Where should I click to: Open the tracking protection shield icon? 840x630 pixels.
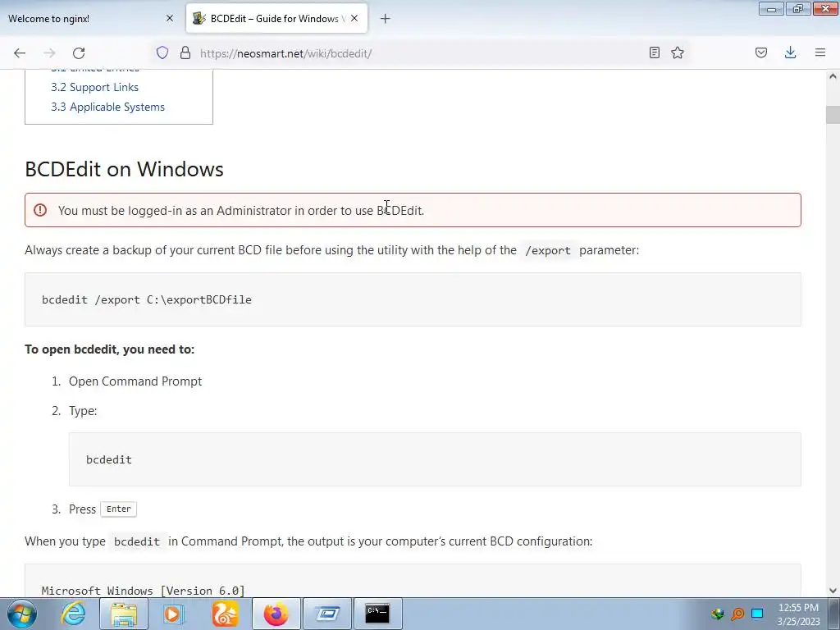(x=162, y=52)
